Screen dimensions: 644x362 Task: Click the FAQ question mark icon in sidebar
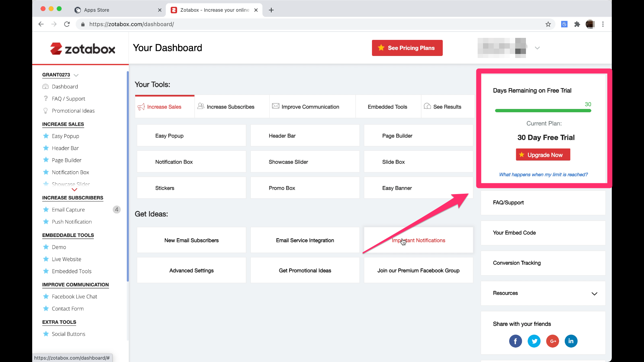[46, 99]
